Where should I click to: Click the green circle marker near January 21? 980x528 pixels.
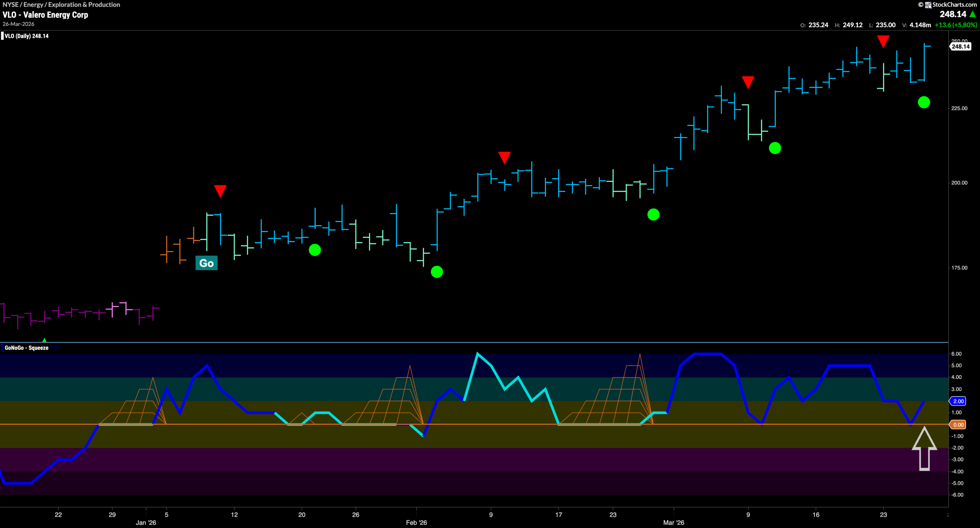click(x=315, y=250)
